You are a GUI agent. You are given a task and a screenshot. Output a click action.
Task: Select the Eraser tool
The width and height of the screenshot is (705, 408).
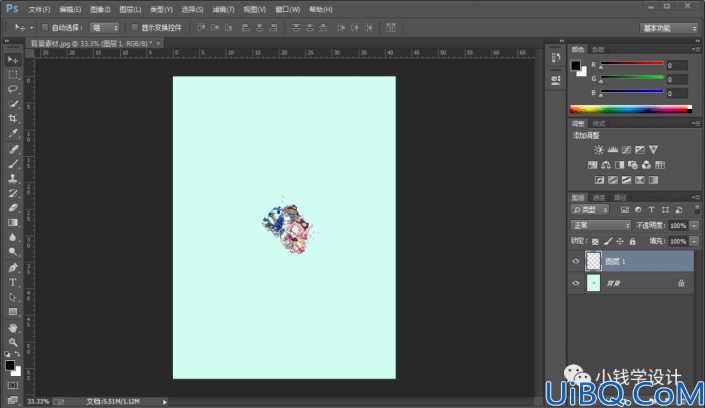pos(13,208)
